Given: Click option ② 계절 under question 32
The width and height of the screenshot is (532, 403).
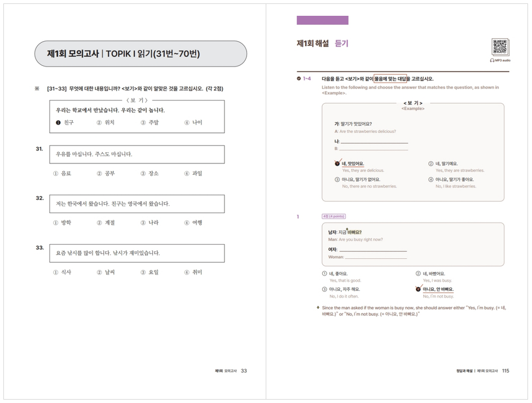Looking at the screenshot, I should coord(106,223).
